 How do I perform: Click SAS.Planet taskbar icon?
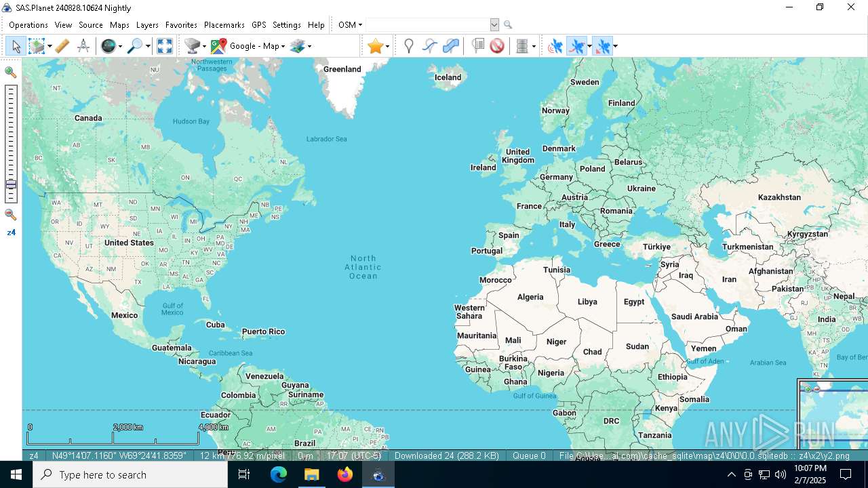click(x=378, y=474)
